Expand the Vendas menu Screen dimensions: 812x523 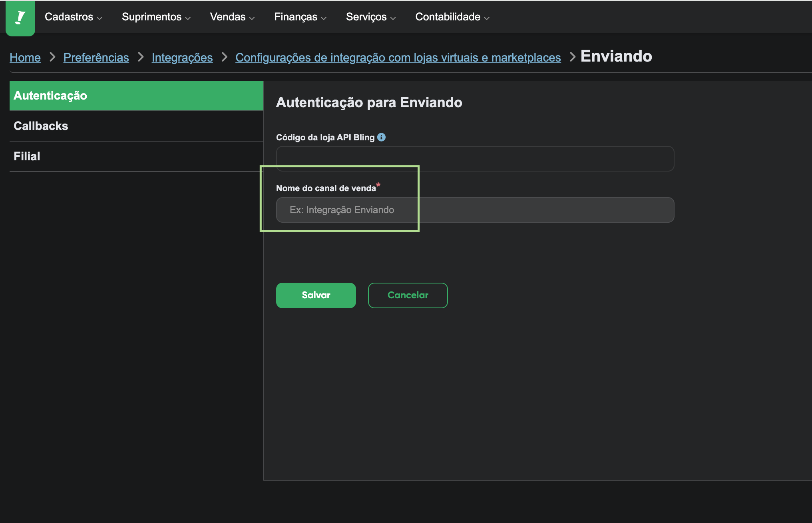[232, 17]
